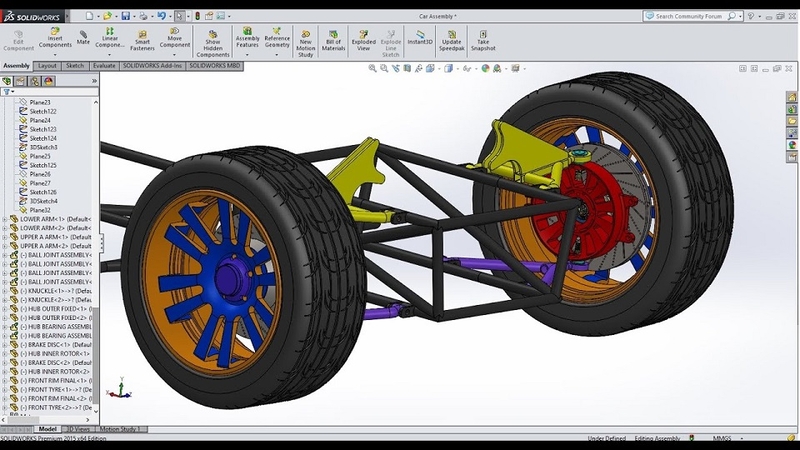Select UPPER A ARM<1> in feature tree
This screenshot has width=800, height=450.
tap(56, 237)
